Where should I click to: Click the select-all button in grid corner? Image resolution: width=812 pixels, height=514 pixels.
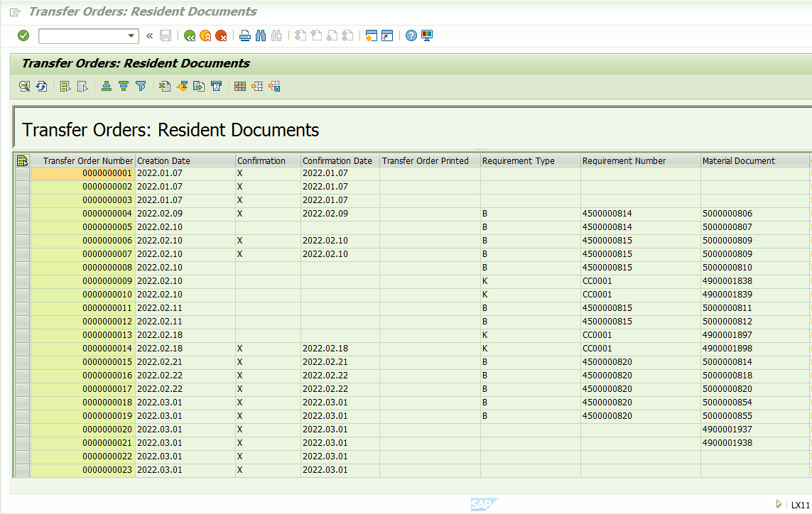pyautogui.click(x=22, y=160)
